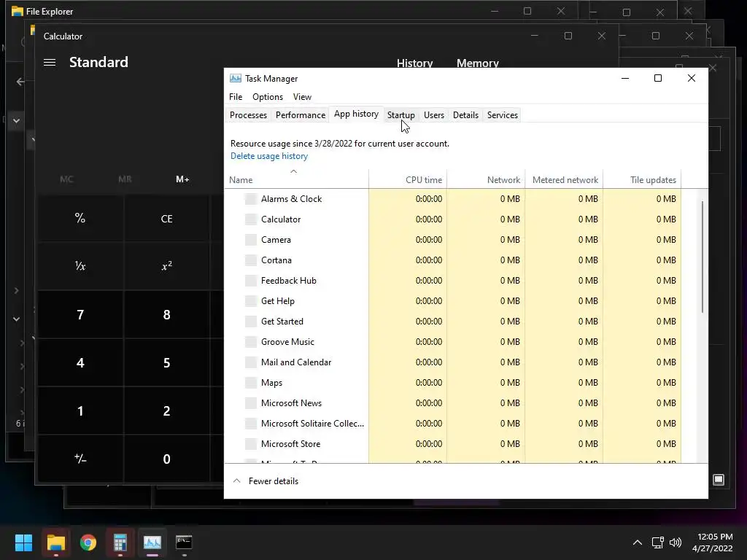Screen dimensions: 747x560
Task: Click the number 7 calculator key
Action: 80,315
